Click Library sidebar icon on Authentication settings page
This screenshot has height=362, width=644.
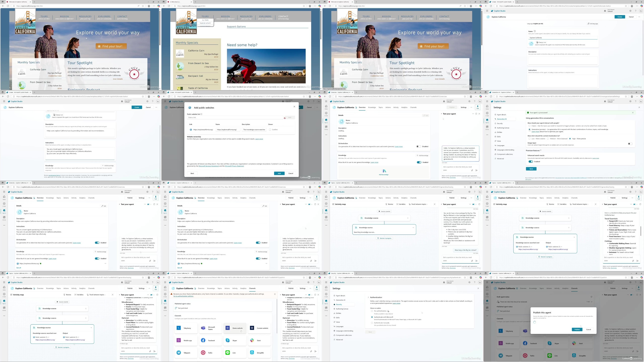pos(326,309)
